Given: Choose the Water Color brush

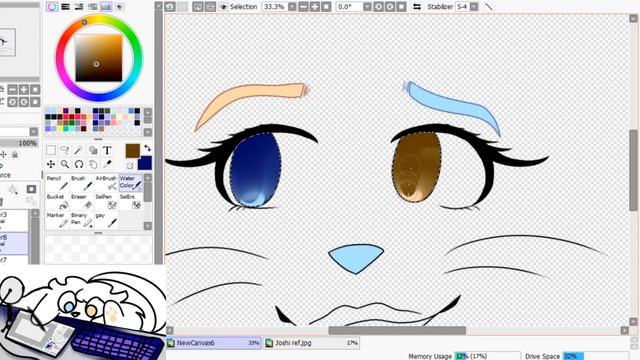Looking at the screenshot, I should (x=131, y=183).
